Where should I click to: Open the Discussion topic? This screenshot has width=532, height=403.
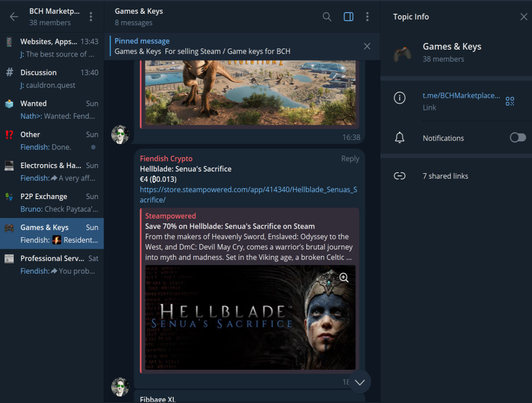[52, 78]
